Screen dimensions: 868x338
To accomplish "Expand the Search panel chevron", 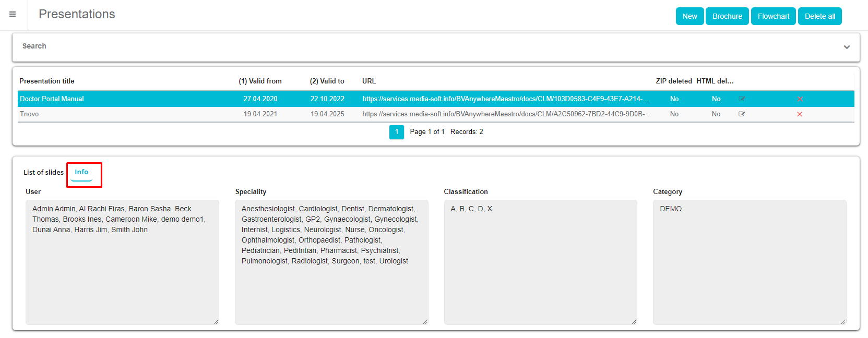I will [847, 47].
